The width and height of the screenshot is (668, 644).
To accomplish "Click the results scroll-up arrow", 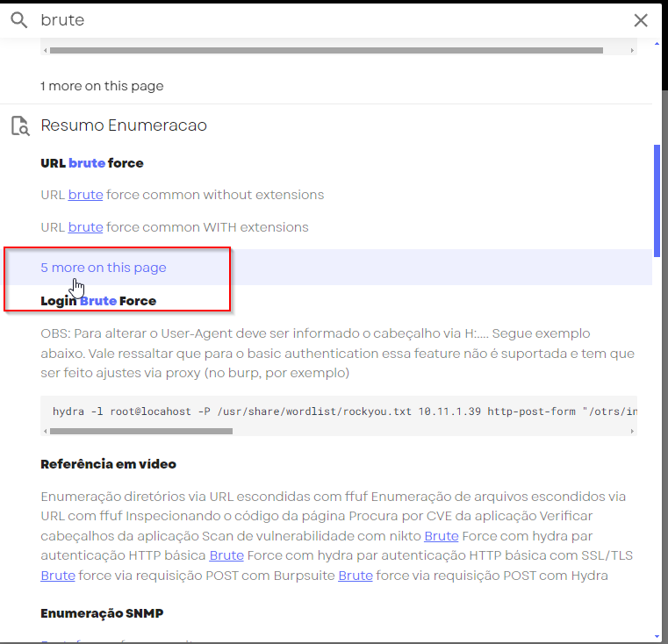I will click(657, 44).
